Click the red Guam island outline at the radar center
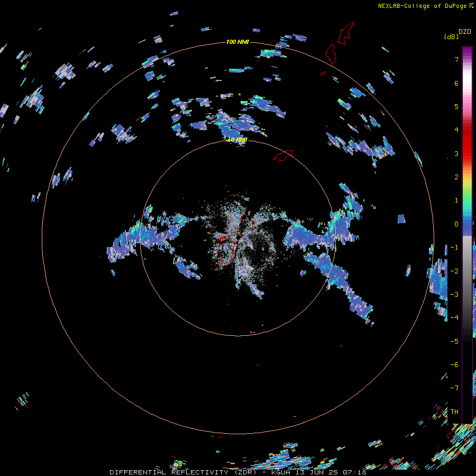 [x=235, y=239]
